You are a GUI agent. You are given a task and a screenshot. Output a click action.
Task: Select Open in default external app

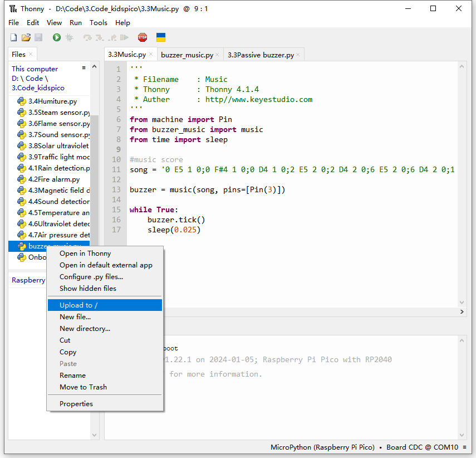pos(105,265)
